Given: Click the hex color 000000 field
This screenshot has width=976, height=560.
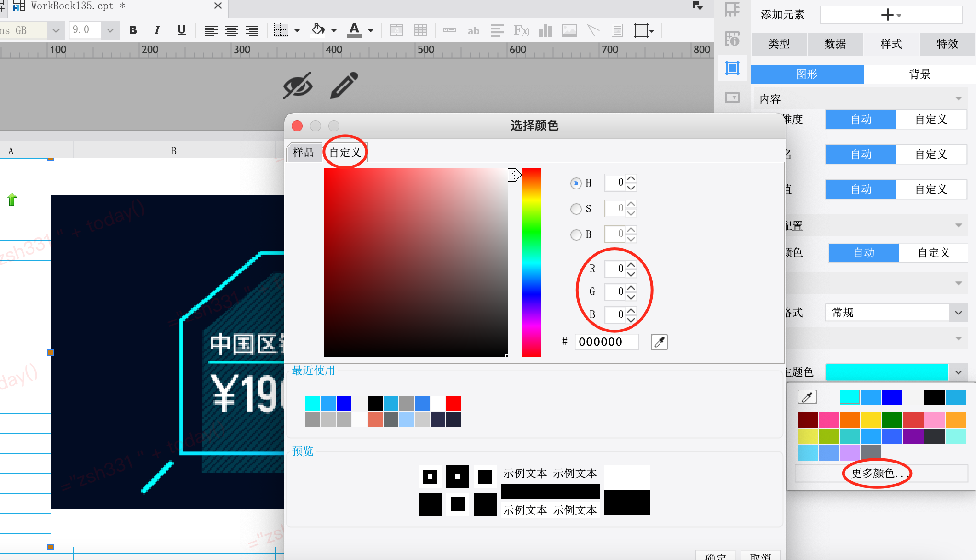Looking at the screenshot, I should (606, 342).
